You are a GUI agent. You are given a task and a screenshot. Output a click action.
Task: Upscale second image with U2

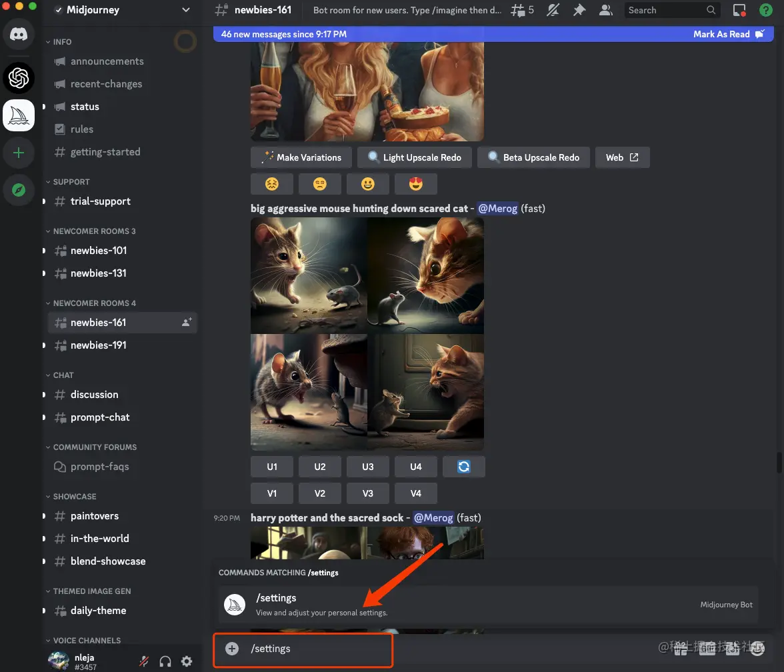(x=320, y=467)
